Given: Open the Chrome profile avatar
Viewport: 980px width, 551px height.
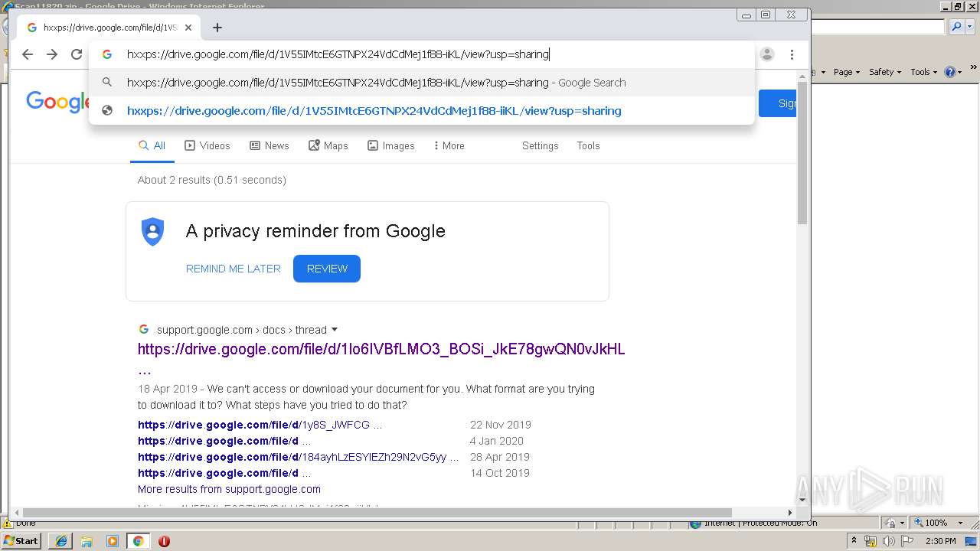Looking at the screenshot, I should [767, 54].
